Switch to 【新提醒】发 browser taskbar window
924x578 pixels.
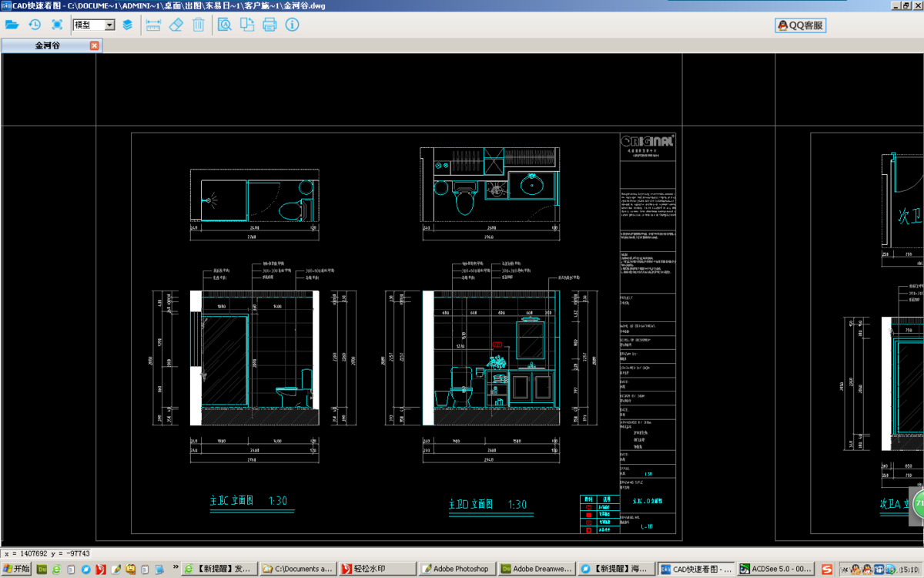220,569
